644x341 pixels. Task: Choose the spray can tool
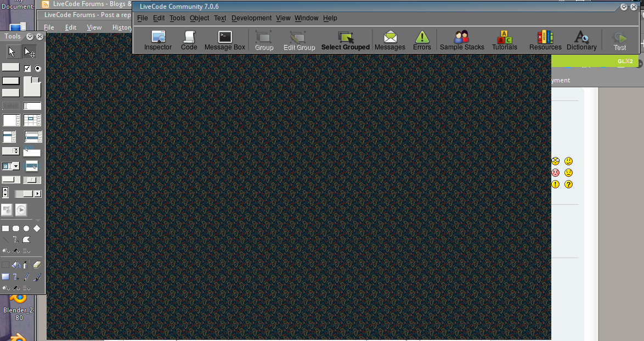point(26,265)
